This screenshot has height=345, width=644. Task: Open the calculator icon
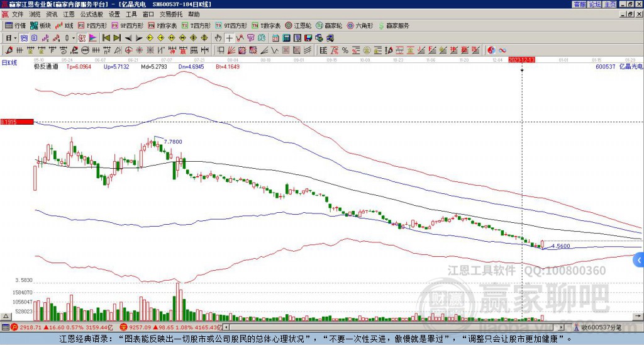pyautogui.click(x=287, y=38)
